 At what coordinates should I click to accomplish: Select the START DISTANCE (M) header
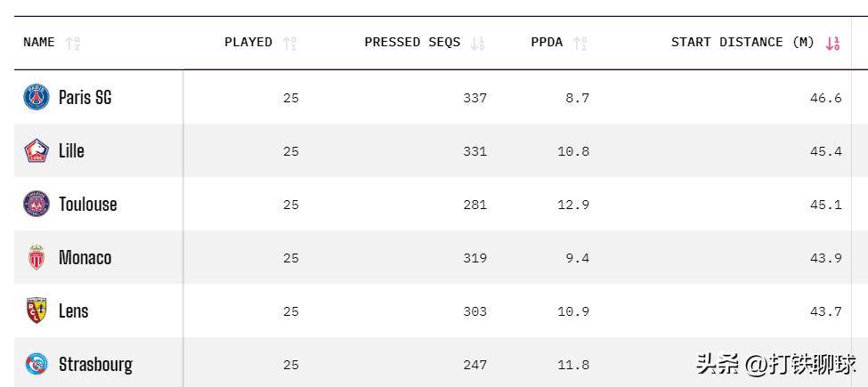[742, 42]
